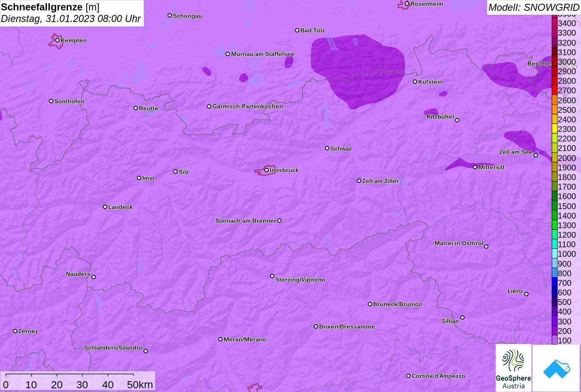Select the "Kitzbühel" town label
The height and width of the screenshot is (392, 581).
[x=440, y=117]
